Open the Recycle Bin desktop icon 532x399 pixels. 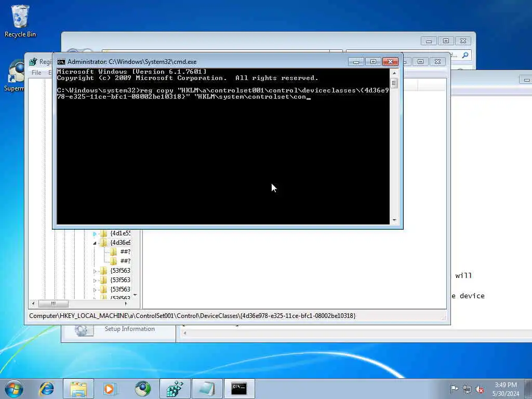(20, 20)
